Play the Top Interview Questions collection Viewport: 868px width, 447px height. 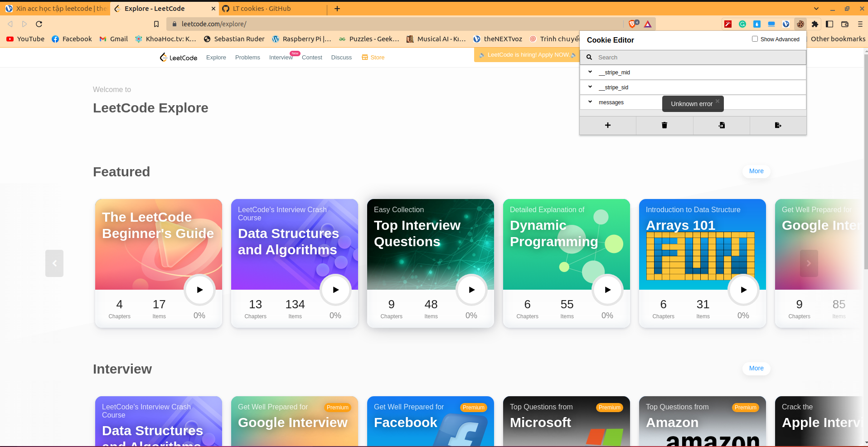pyautogui.click(x=471, y=290)
